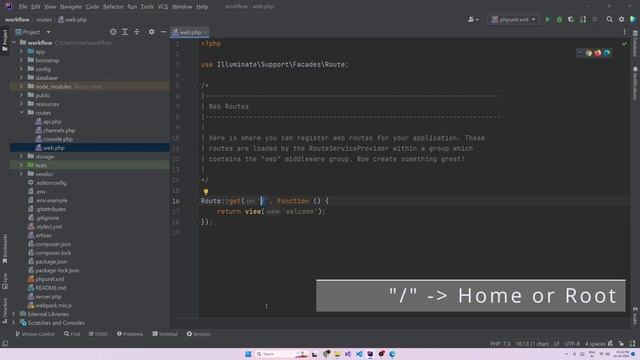Start debugging with the green bug icon
The image size is (640, 360).
[559, 19]
